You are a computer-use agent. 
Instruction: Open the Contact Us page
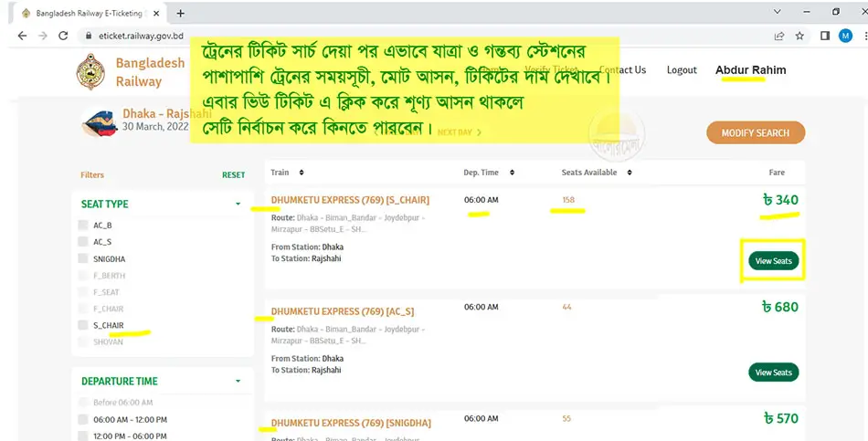tap(622, 70)
